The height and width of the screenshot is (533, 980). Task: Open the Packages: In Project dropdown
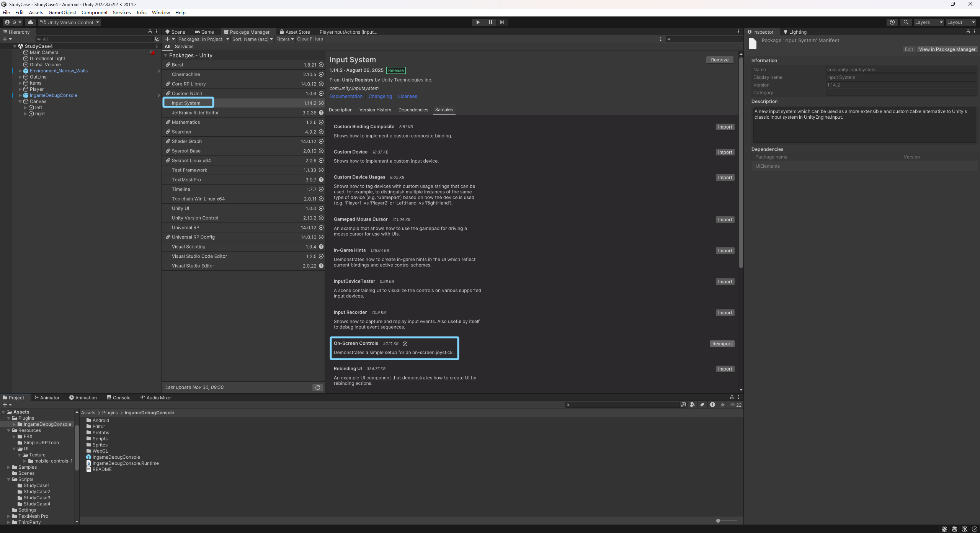point(203,39)
